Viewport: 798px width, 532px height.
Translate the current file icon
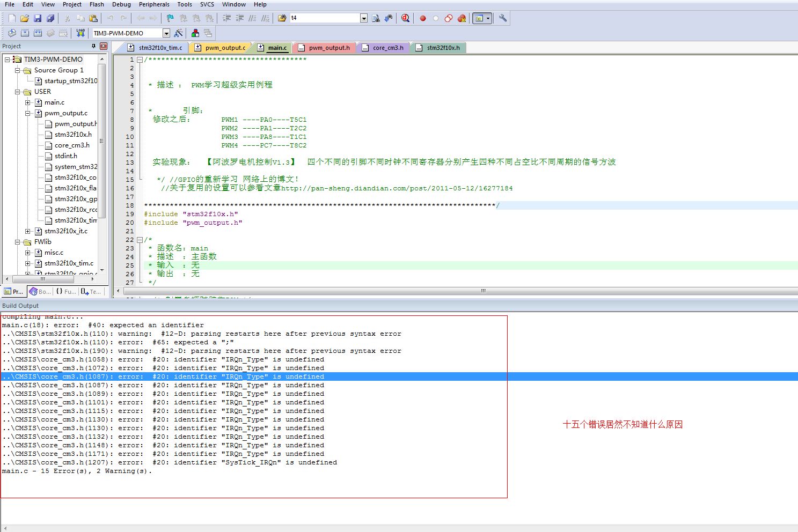pos(12,33)
